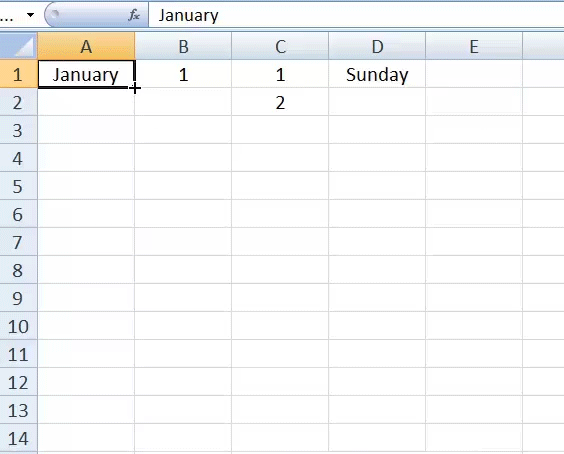Select column A header
The image size is (564, 454).
(86, 46)
